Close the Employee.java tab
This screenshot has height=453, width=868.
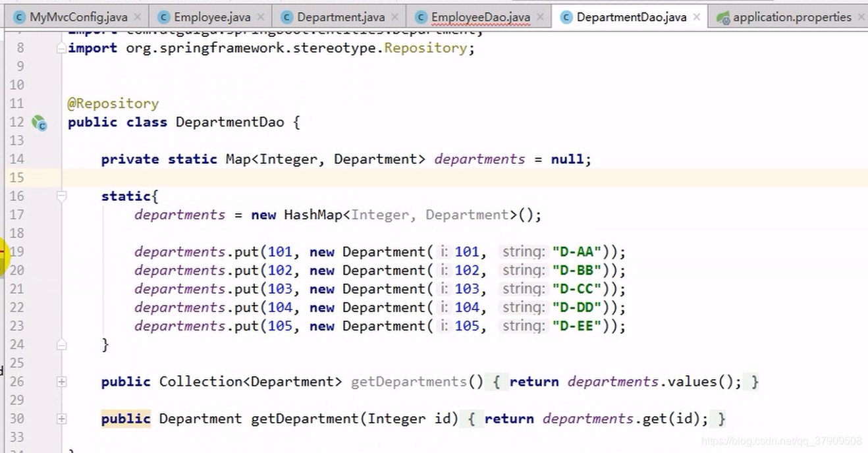tap(261, 17)
